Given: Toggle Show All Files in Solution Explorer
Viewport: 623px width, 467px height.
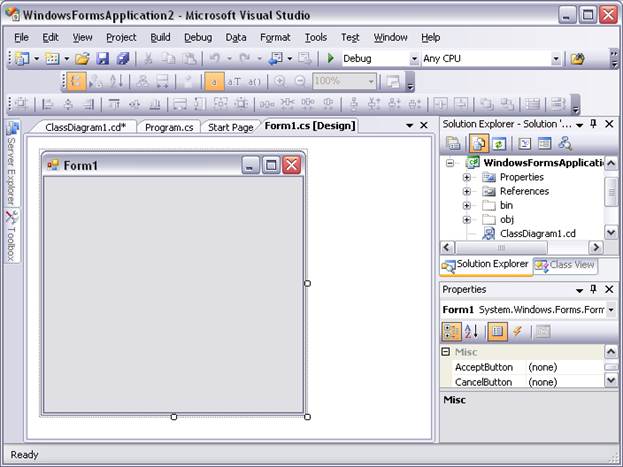Looking at the screenshot, I should coord(479,144).
